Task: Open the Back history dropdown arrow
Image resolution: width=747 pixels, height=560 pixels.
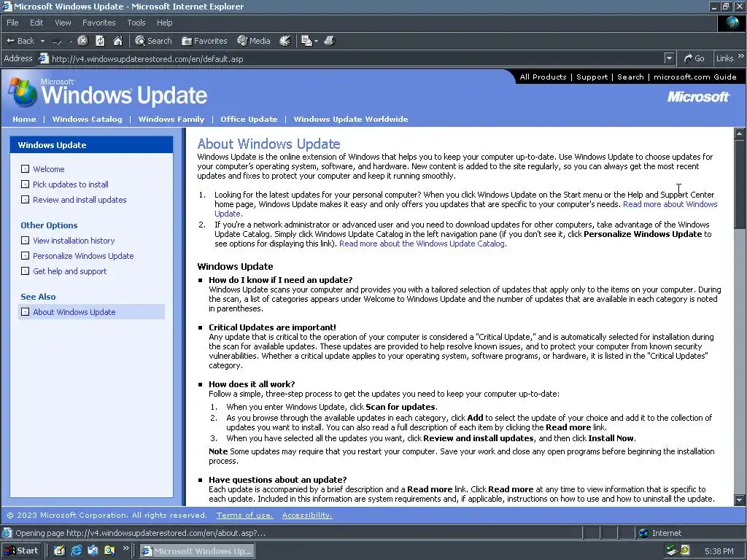Action: pyautogui.click(x=42, y=41)
